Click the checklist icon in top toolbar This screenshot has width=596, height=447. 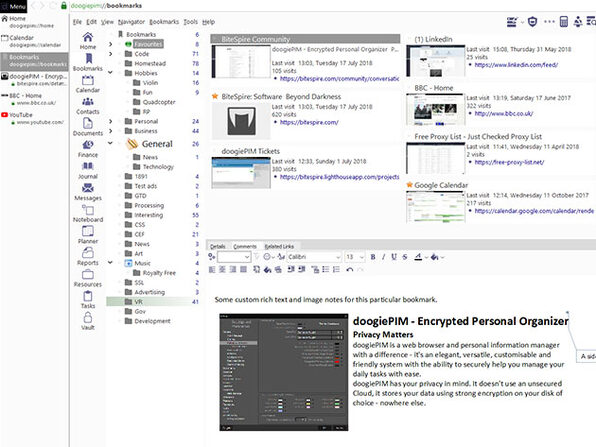[512, 22]
